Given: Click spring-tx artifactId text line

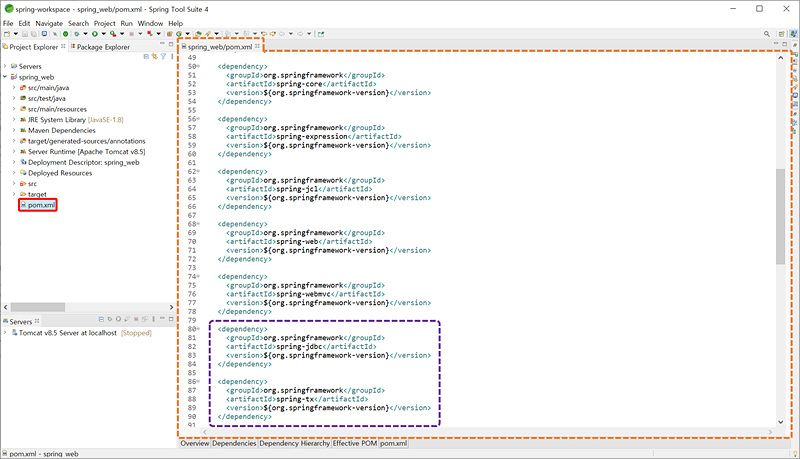Looking at the screenshot, I should pos(297,399).
